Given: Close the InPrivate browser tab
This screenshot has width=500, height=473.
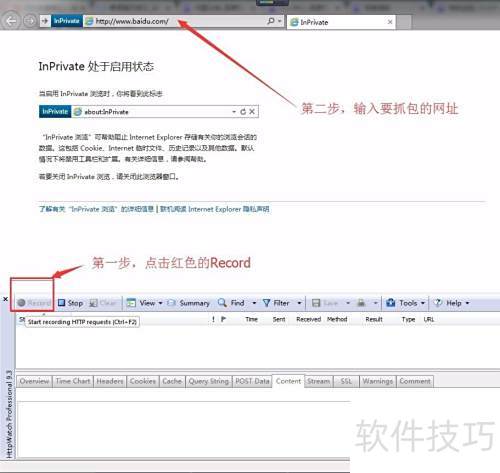Looking at the screenshot, I should click(390, 22).
